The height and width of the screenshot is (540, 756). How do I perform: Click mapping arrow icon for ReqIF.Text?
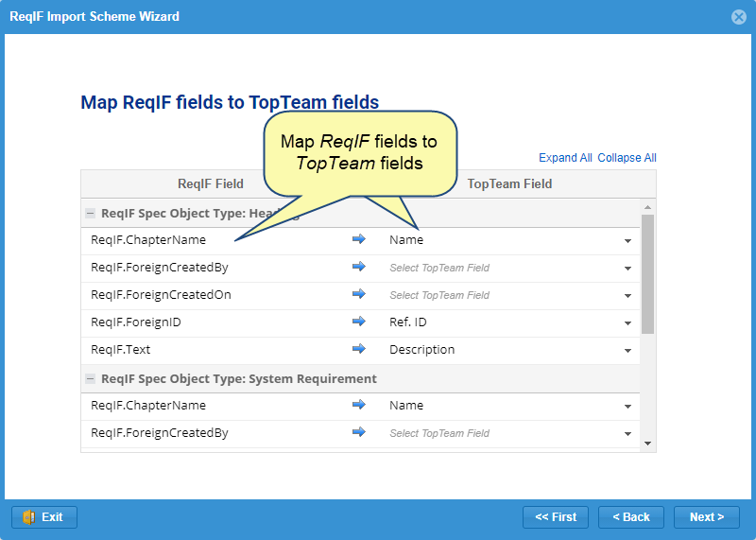click(x=359, y=349)
